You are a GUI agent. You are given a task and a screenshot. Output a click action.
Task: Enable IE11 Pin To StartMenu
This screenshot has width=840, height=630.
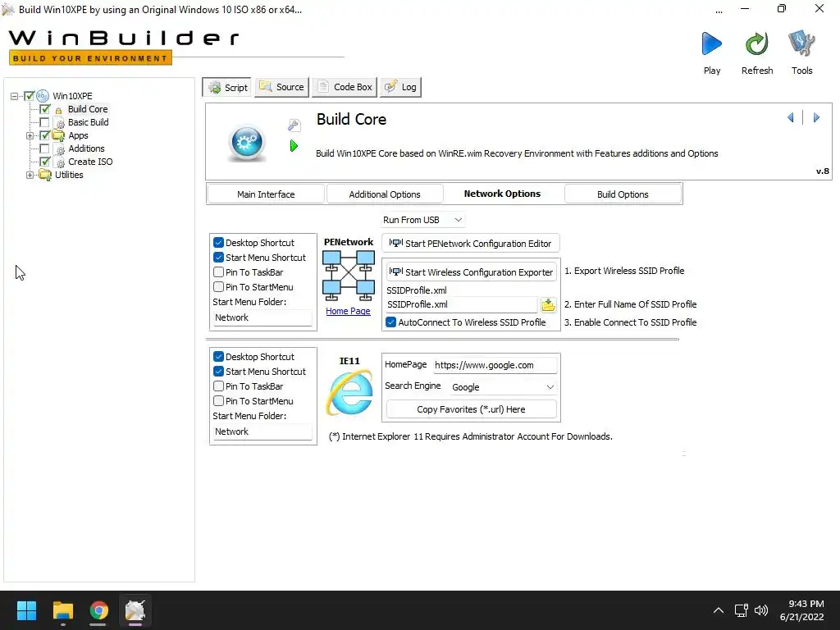tap(218, 401)
